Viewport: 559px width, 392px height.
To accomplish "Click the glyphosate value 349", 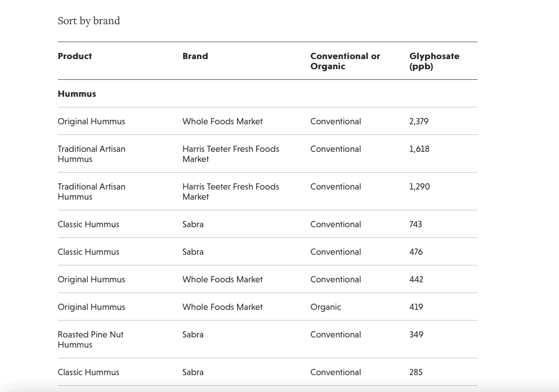I will click(416, 335).
